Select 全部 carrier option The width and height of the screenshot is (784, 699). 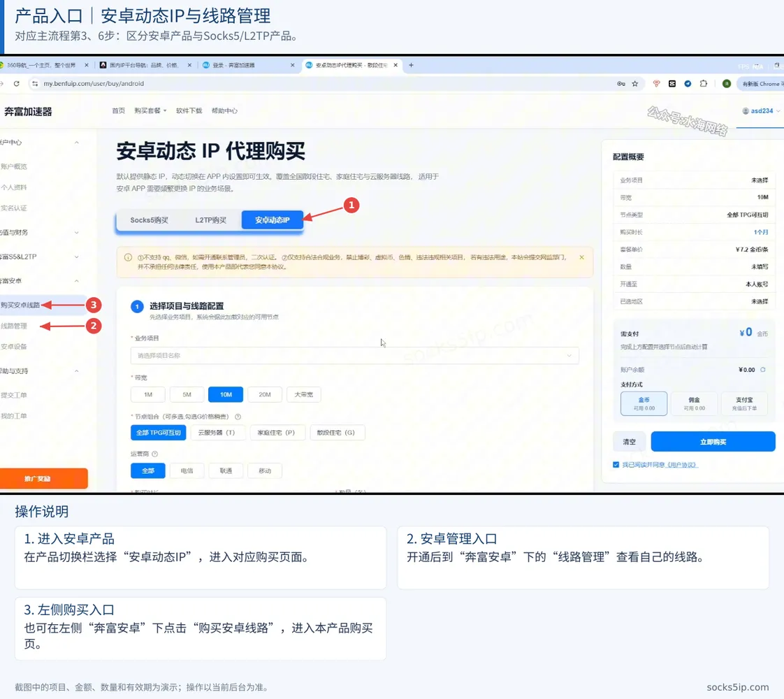(x=148, y=470)
